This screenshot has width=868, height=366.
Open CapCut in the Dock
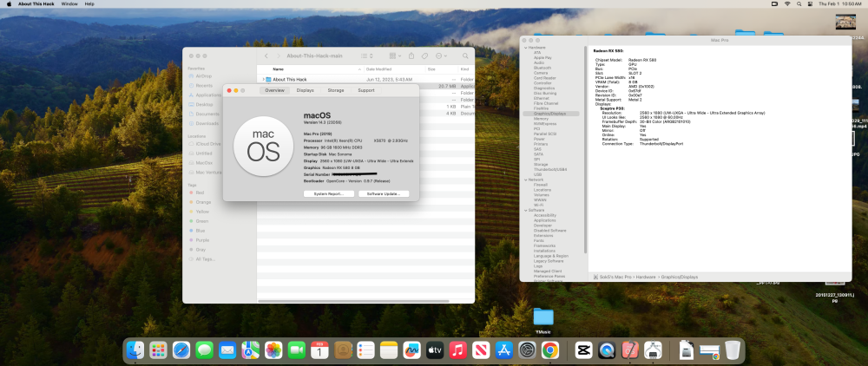[584, 350]
